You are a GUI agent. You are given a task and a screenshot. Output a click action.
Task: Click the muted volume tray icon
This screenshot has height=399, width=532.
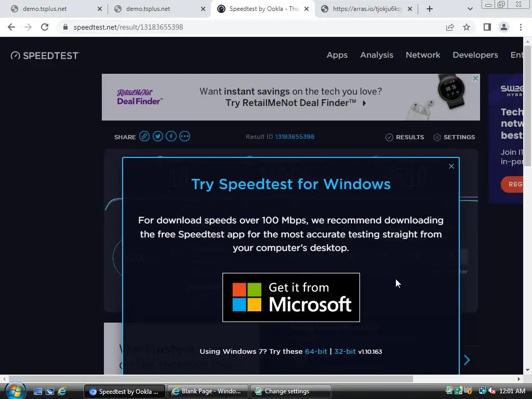click(x=492, y=391)
